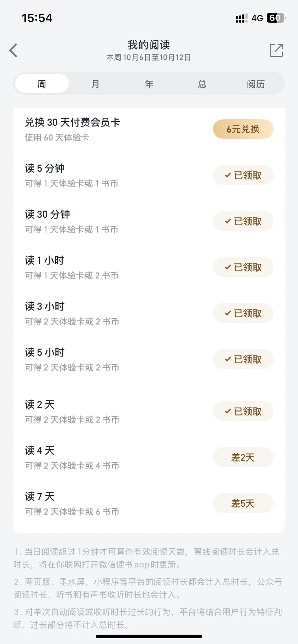298x644 pixels.
Task: Switch to the 月 tab
Action: click(95, 84)
